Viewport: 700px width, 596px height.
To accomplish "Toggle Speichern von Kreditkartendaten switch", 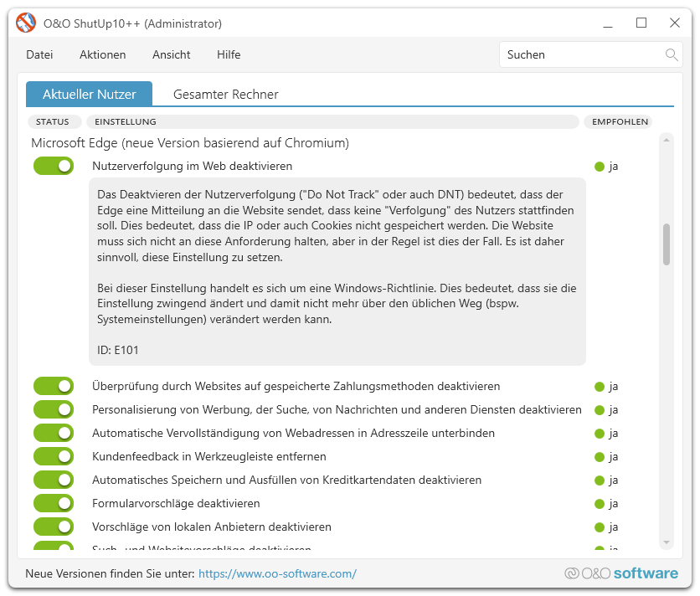I will [x=54, y=480].
